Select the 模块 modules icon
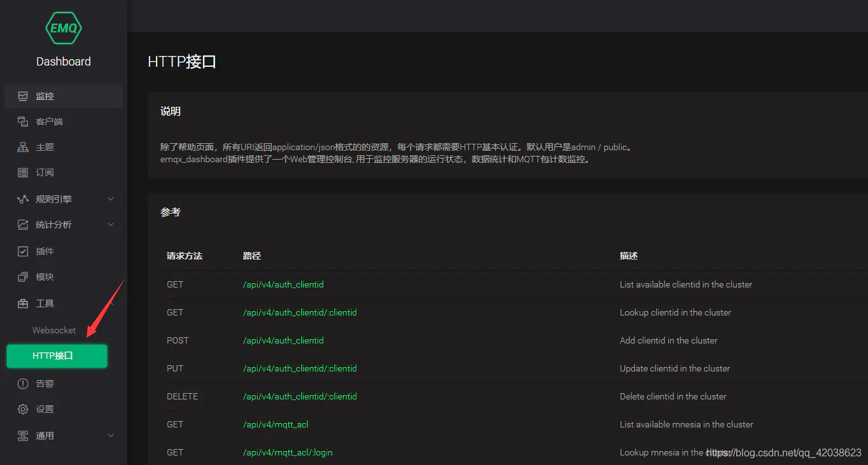Viewport: 868px width, 465px height. tap(23, 277)
